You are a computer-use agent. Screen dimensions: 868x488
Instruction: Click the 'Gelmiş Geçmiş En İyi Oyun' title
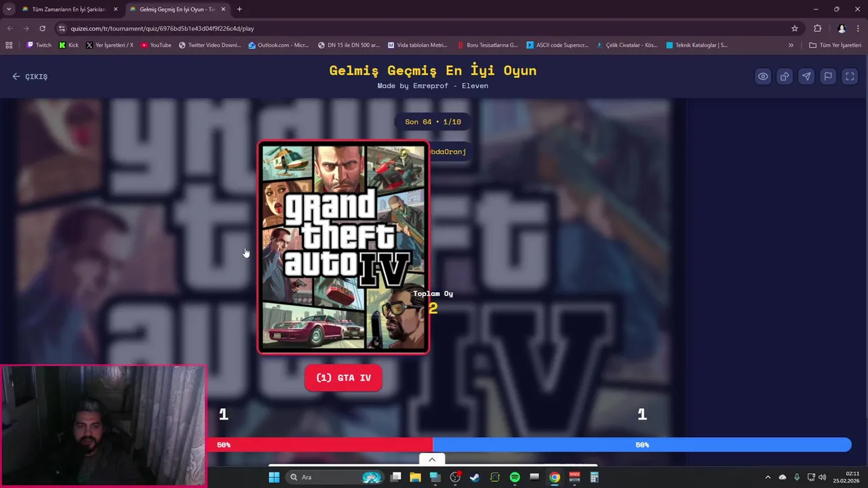[433, 70]
